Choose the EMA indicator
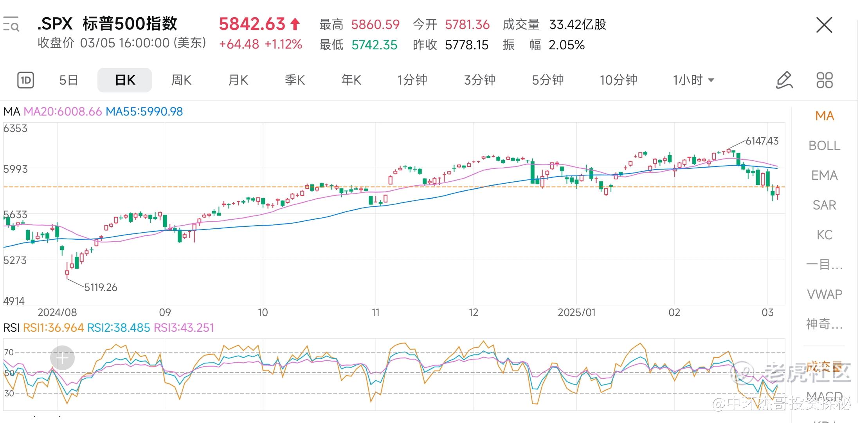This screenshot has width=868, height=423. 825,175
